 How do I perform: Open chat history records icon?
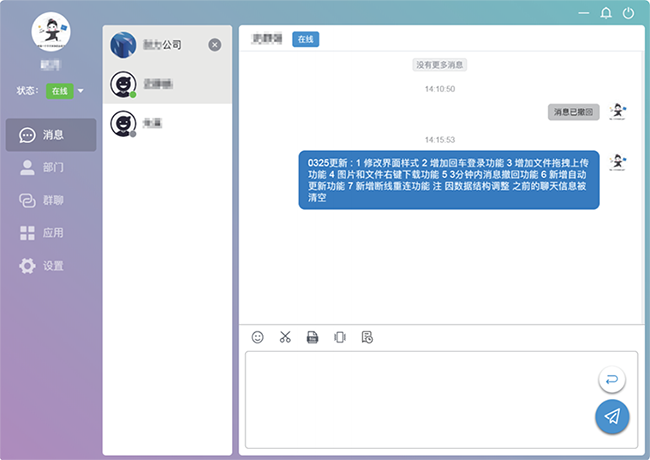[367, 337]
